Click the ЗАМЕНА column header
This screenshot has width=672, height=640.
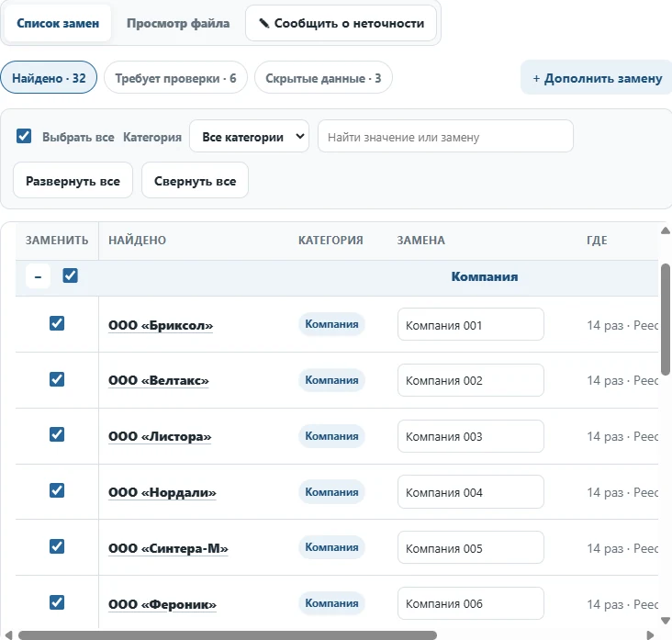420,240
